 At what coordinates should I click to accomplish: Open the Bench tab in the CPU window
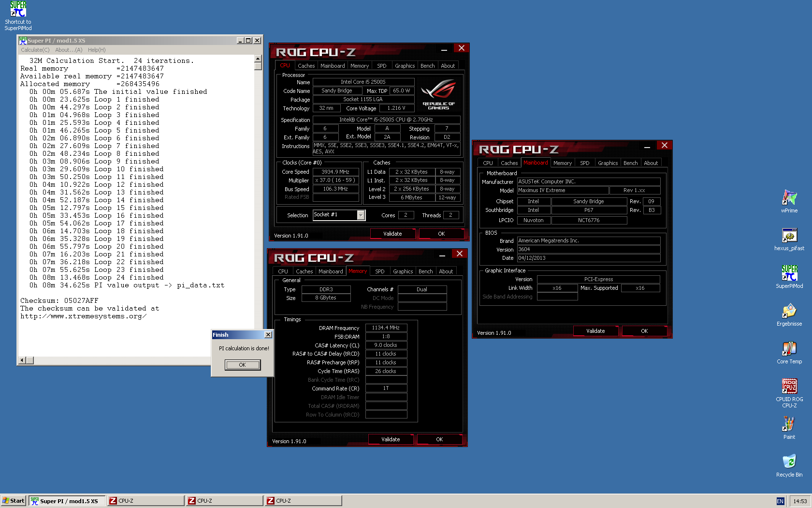click(427, 66)
